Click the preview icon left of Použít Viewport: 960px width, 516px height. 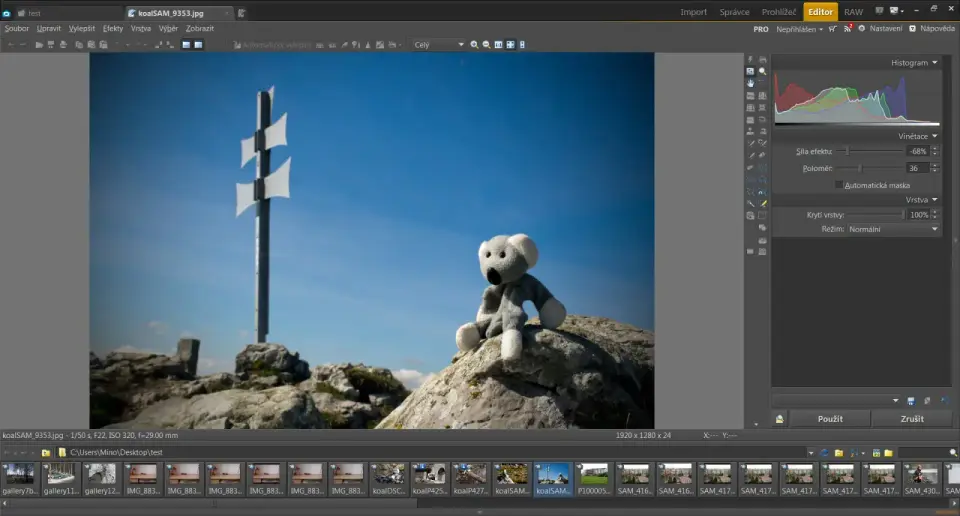click(780, 419)
